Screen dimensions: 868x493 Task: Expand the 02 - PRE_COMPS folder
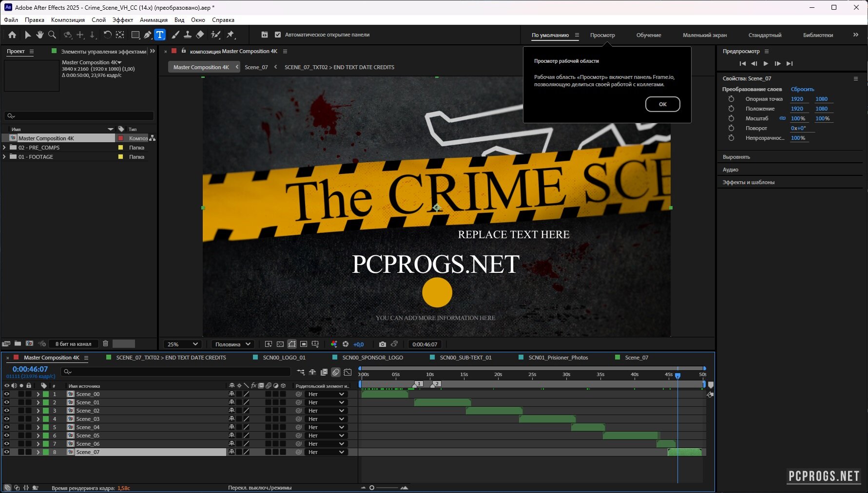point(5,148)
